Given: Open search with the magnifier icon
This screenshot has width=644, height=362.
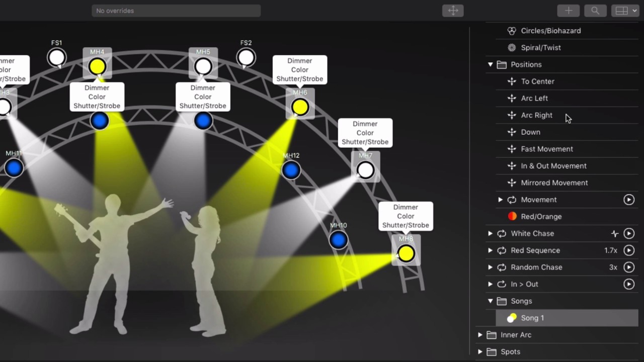Looking at the screenshot, I should (595, 11).
